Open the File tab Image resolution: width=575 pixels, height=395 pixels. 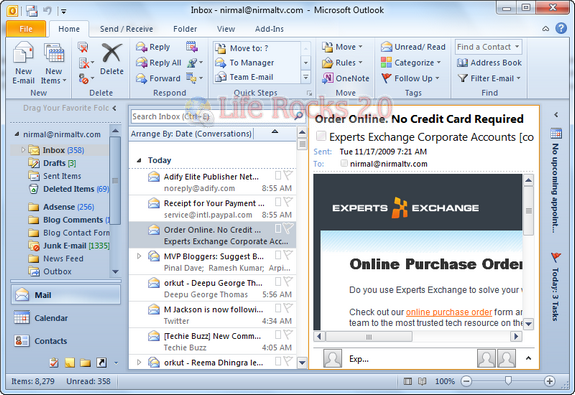click(x=26, y=29)
